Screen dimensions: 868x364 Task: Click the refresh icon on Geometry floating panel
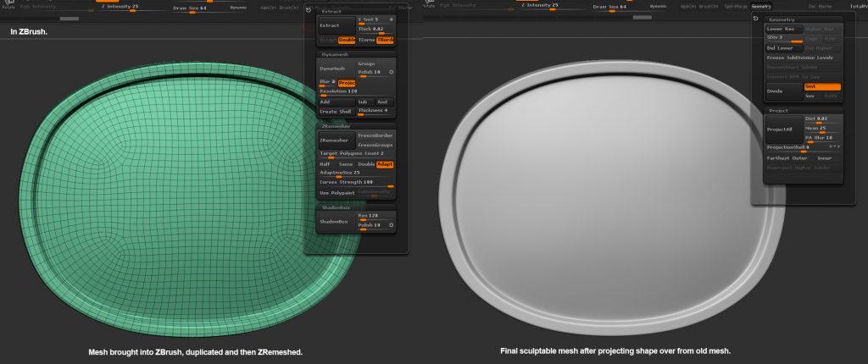pyautogui.click(x=756, y=19)
